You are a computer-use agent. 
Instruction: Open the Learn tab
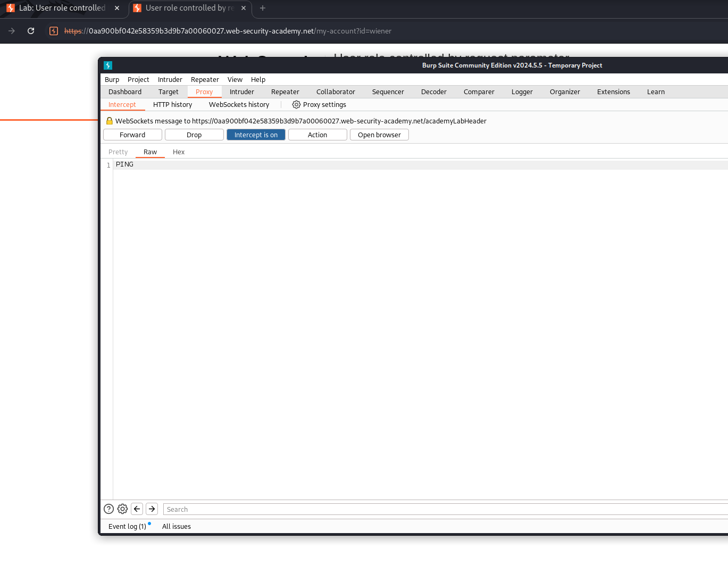click(656, 92)
